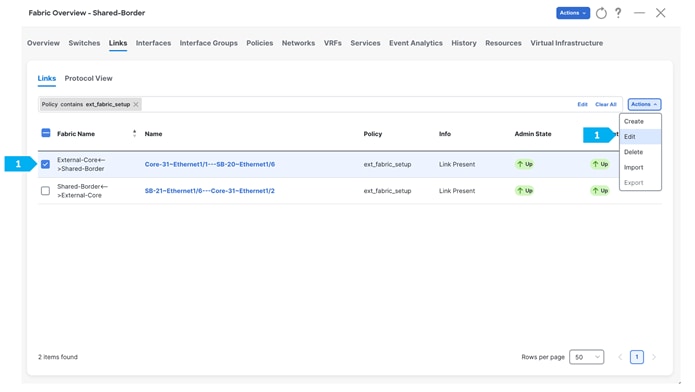Viewport: 695px width, 392px height.
Task: Click the Shared-Border<->External-Core fabric name cell
Action: [x=82, y=191]
